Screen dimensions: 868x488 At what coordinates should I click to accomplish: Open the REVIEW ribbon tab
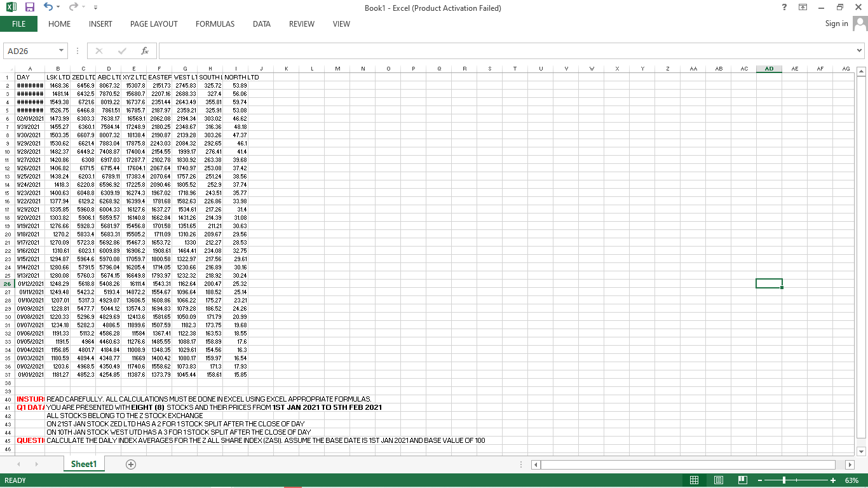tap(301, 24)
